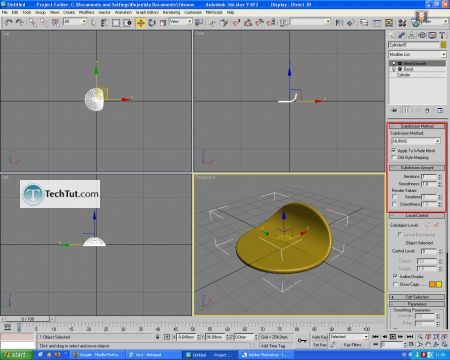
Task: Click Pin Stack below modifier stack
Action: coord(394,110)
